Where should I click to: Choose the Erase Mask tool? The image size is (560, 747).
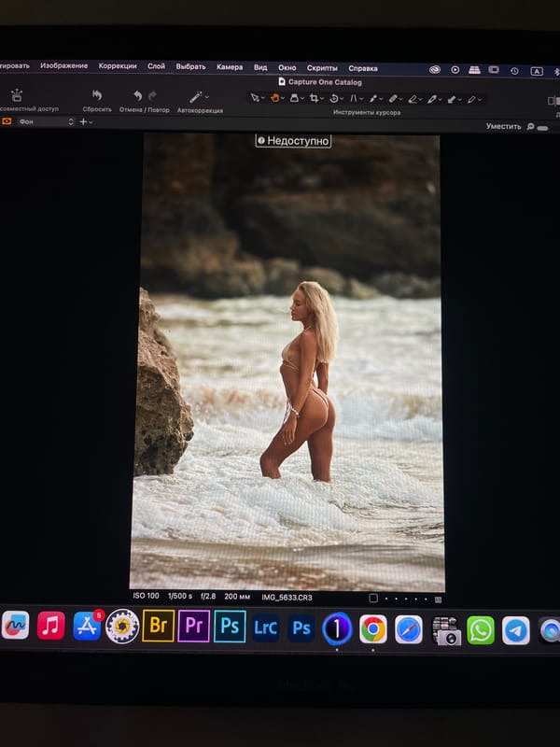[x=413, y=99]
